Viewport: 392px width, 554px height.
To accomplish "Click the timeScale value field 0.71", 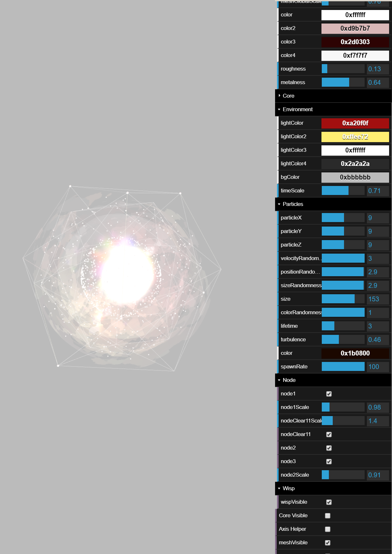I will 378,191.
